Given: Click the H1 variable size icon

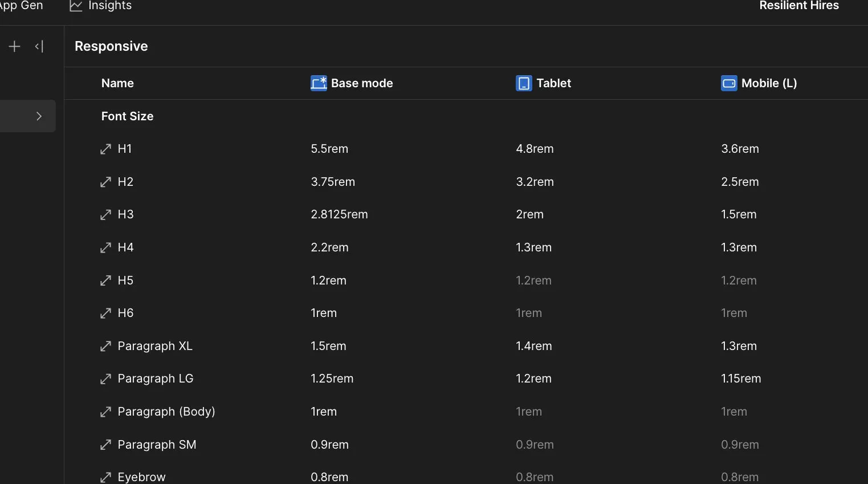Looking at the screenshot, I should tap(105, 149).
